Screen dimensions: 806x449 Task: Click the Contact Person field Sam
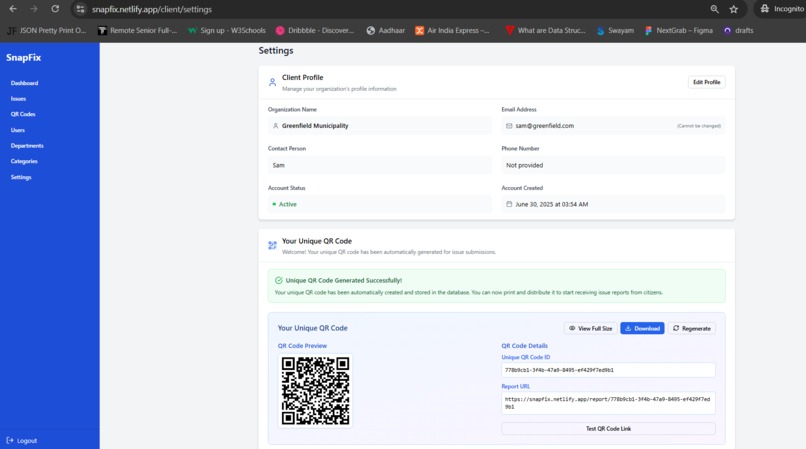pyautogui.click(x=380, y=165)
